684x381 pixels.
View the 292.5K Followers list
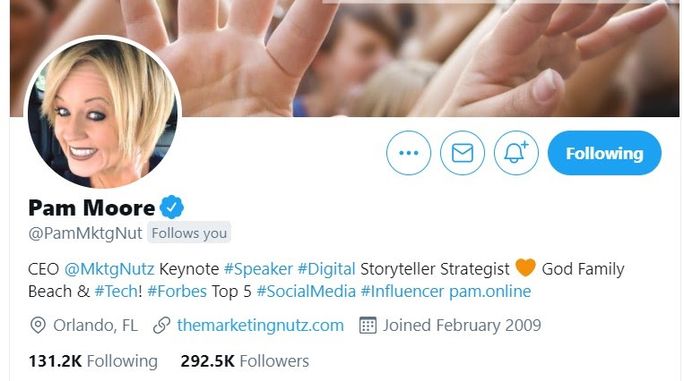tap(245, 361)
